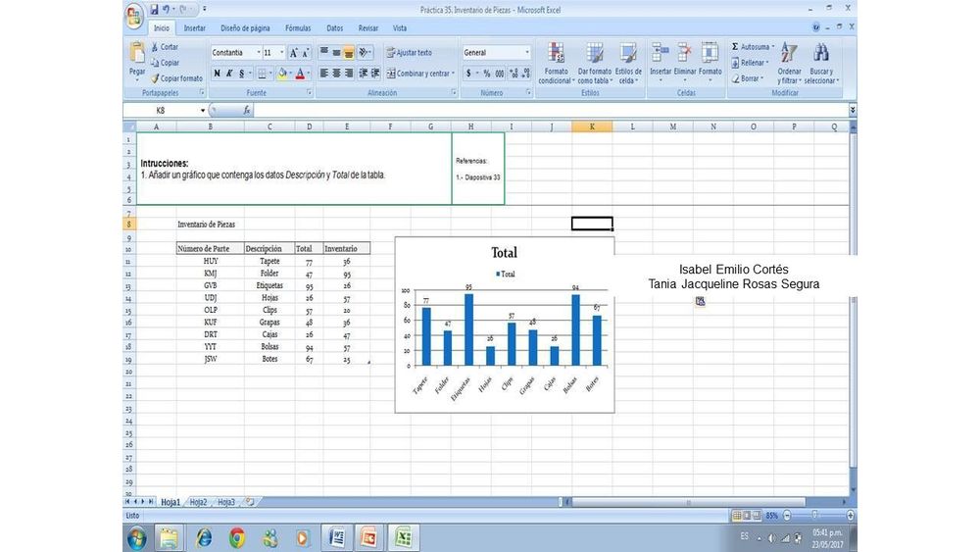Image resolution: width=980 pixels, height=552 pixels.
Task: Click the Office button orb
Action: 135,14
